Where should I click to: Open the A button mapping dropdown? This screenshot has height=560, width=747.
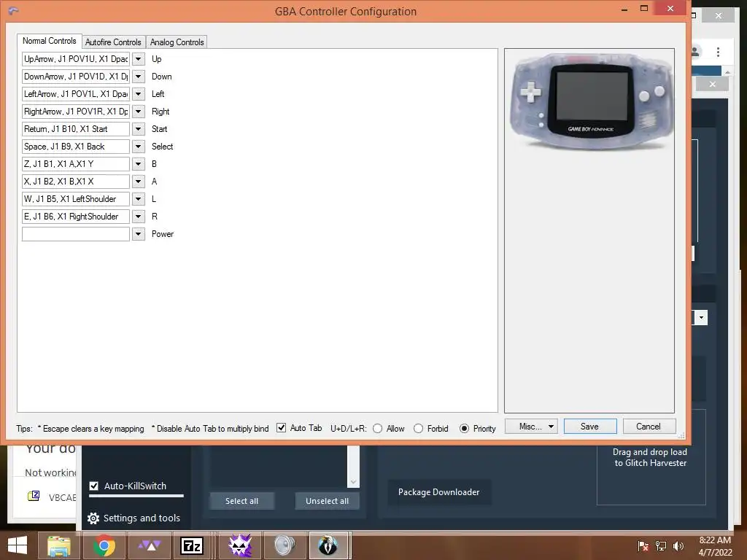coord(138,182)
